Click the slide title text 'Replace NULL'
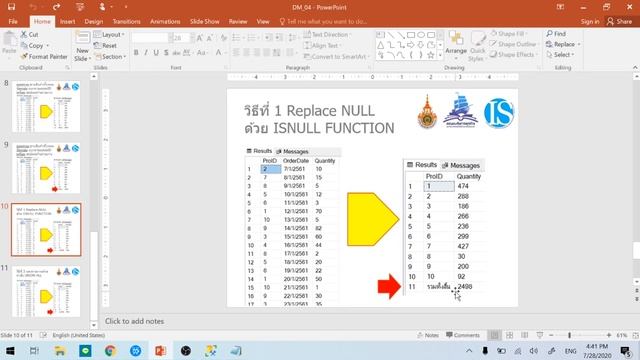The height and width of the screenshot is (360, 640). click(331, 111)
